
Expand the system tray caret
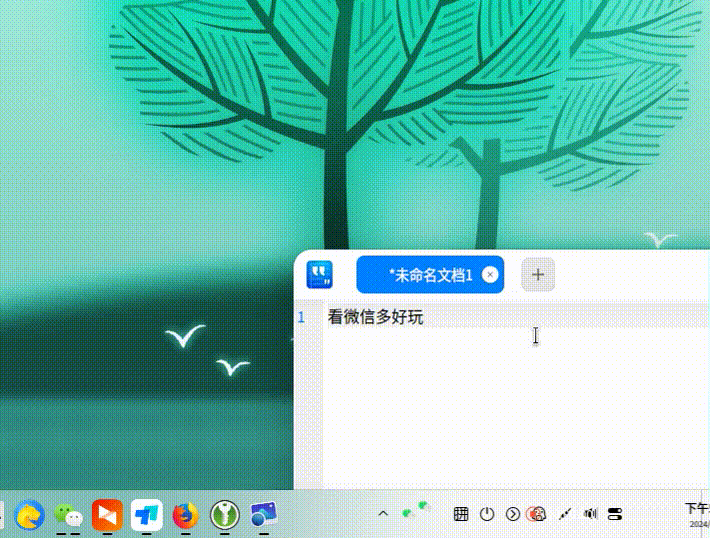click(x=383, y=514)
